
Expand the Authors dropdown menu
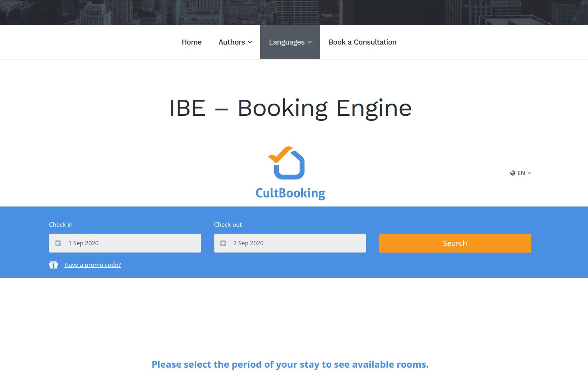pos(235,42)
